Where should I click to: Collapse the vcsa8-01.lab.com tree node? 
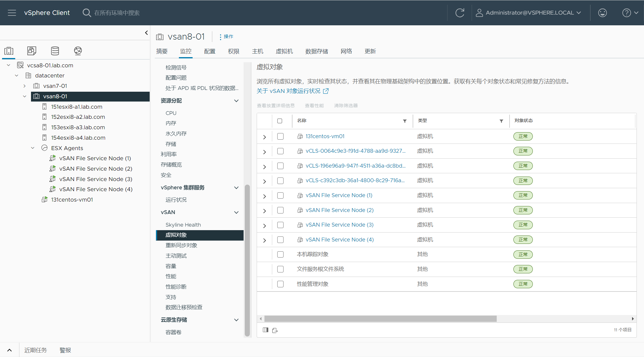9,65
